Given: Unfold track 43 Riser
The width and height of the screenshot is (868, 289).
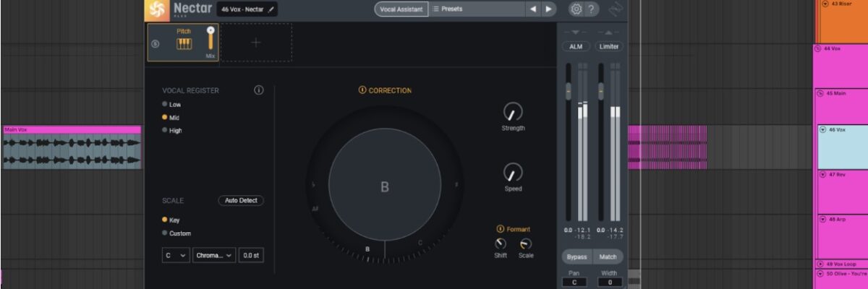Looking at the screenshot, I should 825,4.
